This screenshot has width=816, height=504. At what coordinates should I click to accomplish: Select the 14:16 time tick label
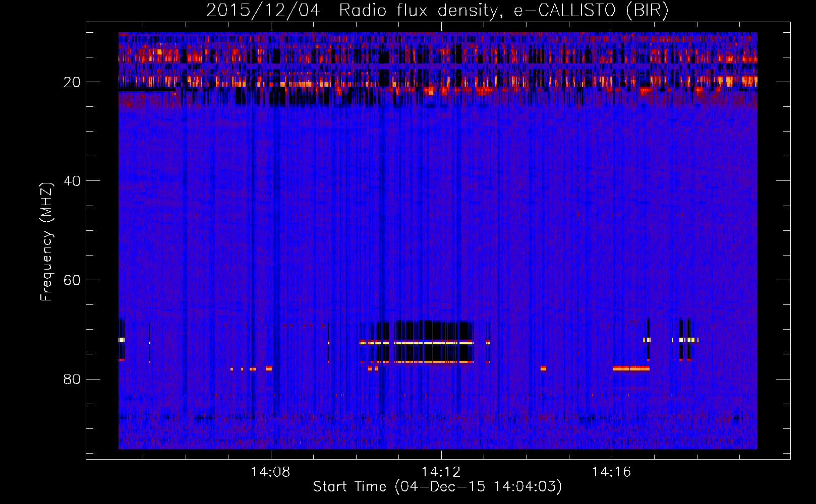[611, 472]
